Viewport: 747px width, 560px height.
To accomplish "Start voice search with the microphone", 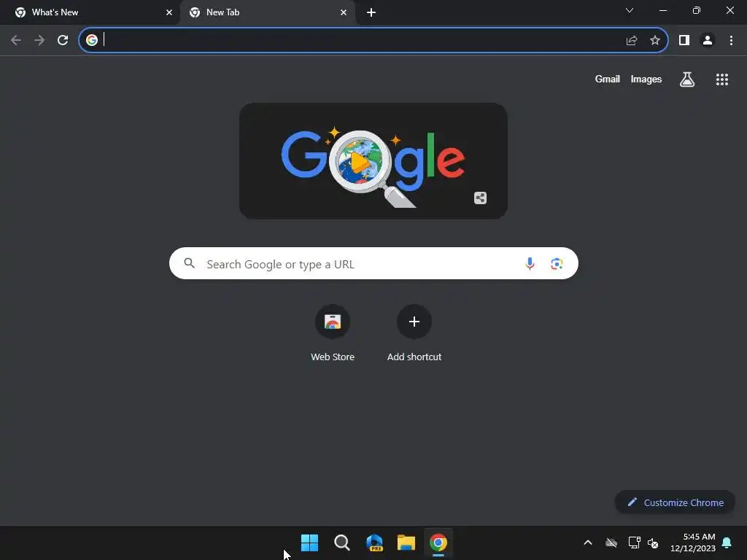I will 530,263.
